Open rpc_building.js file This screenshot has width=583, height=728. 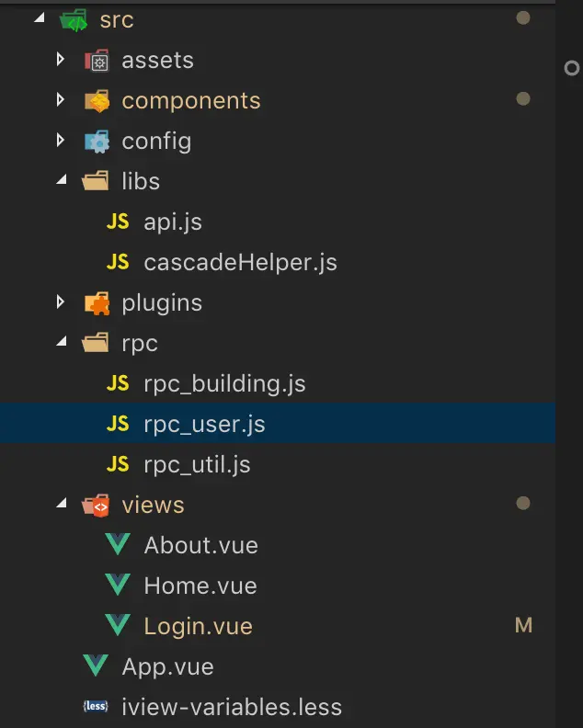tap(224, 384)
